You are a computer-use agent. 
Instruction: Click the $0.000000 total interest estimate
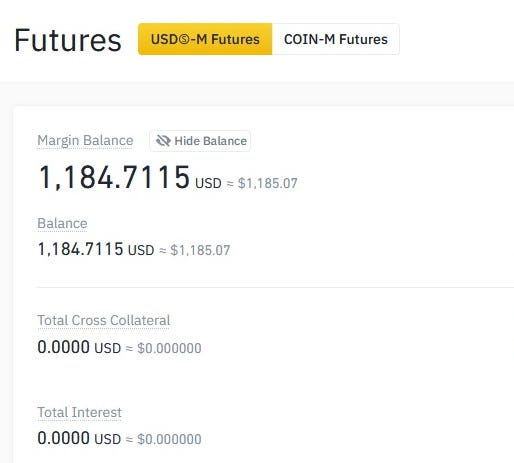(x=169, y=439)
